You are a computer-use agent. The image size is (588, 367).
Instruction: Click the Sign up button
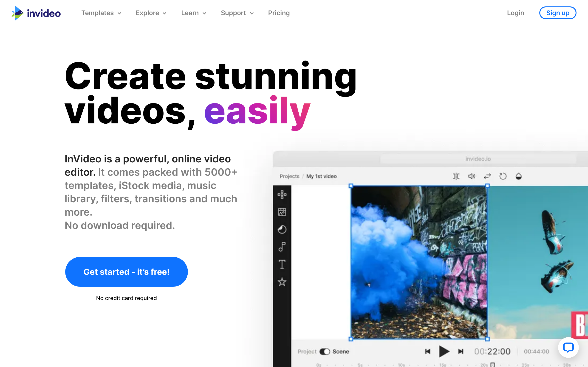557,13
